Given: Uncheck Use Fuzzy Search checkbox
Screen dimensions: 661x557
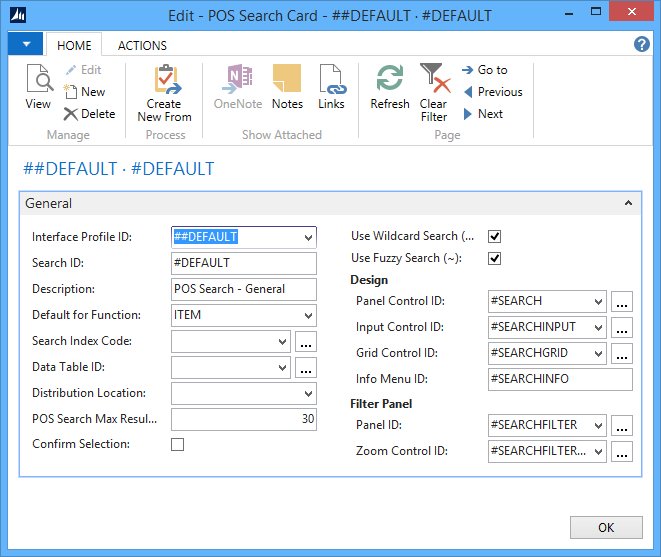Looking at the screenshot, I should click(x=494, y=259).
